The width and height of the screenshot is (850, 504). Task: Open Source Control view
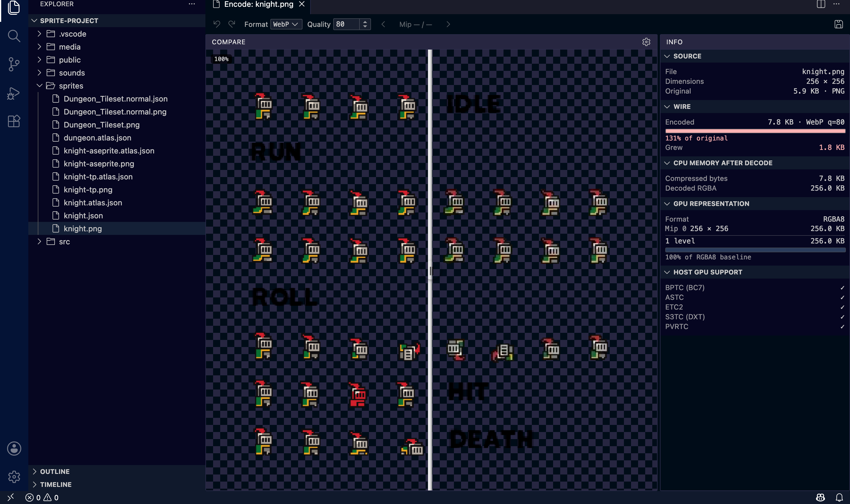coord(14,64)
